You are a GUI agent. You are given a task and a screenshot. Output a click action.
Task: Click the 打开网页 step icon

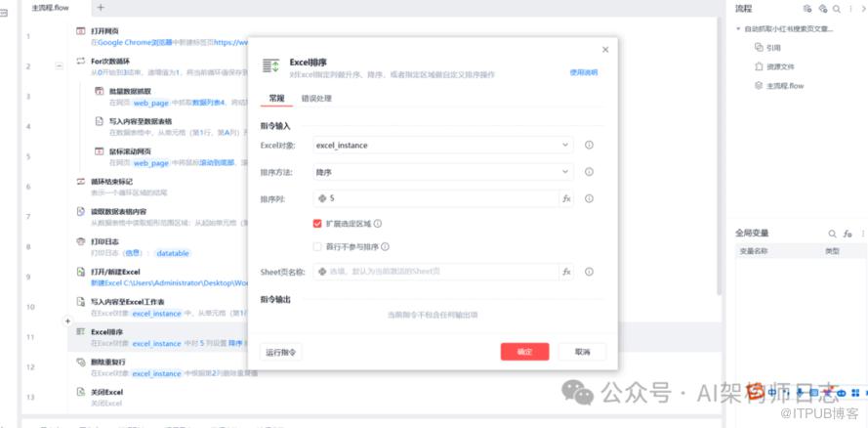coord(81,31)
